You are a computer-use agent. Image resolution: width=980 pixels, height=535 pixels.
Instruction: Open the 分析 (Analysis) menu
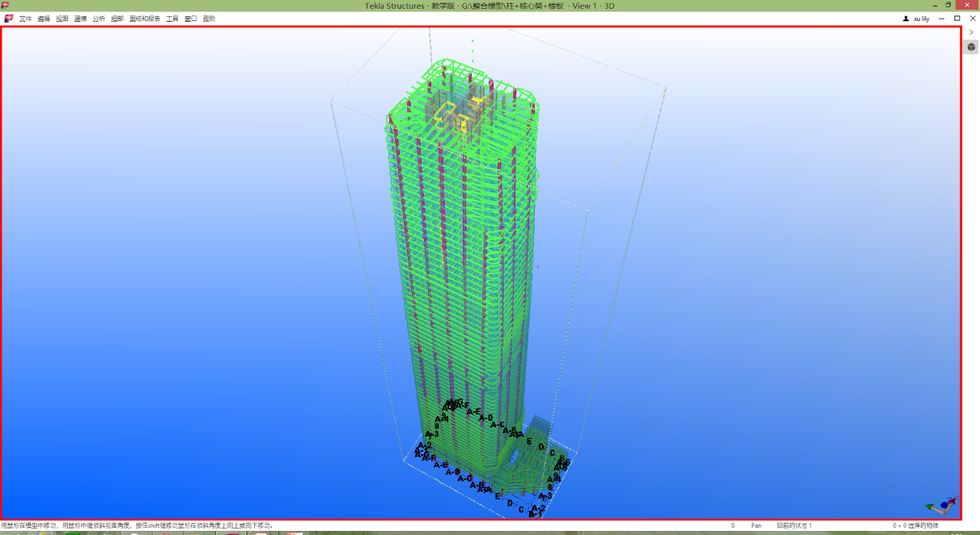[x=99, y=19]
